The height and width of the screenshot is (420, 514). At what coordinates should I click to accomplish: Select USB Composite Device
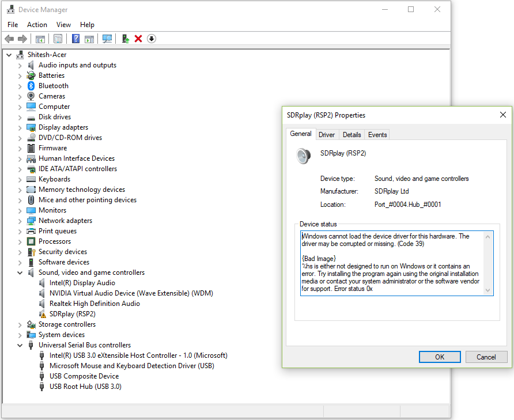84,376
